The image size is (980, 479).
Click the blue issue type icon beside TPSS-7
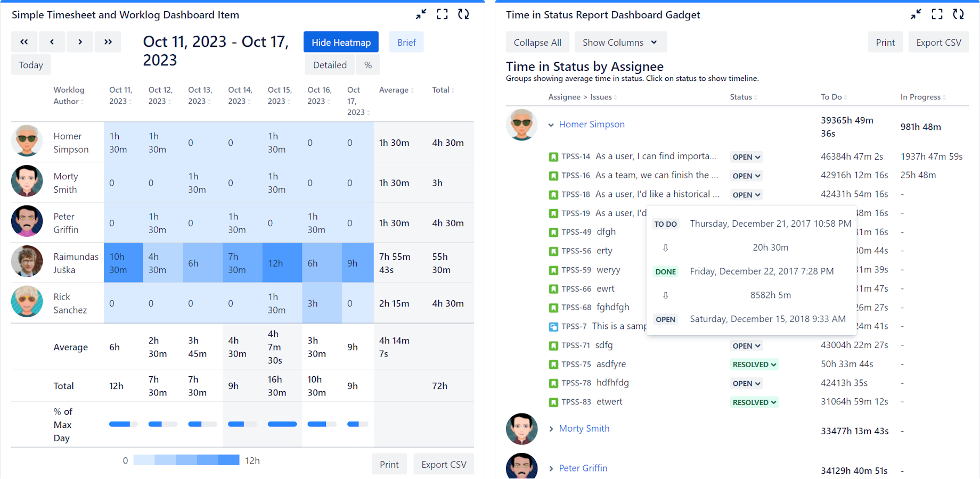[552, 326]
